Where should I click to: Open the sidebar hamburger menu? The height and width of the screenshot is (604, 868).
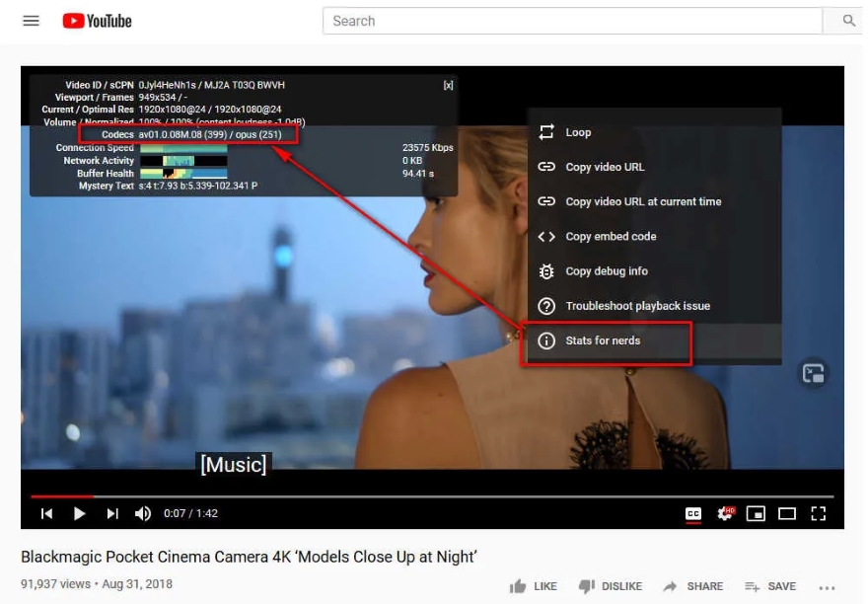pyautogui.click(x=31, y=20)
